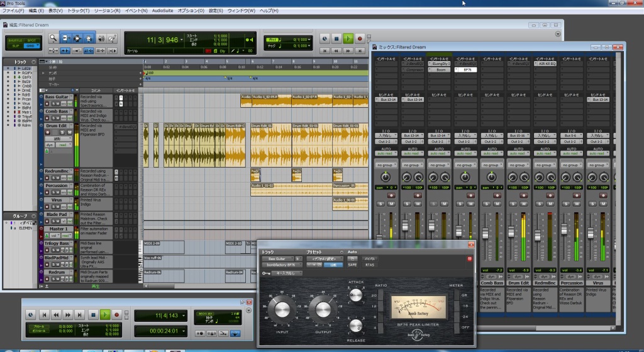Click Stop in Edit window transport
This screenshot has width=644, height=352.
click(x=336, y=38)
